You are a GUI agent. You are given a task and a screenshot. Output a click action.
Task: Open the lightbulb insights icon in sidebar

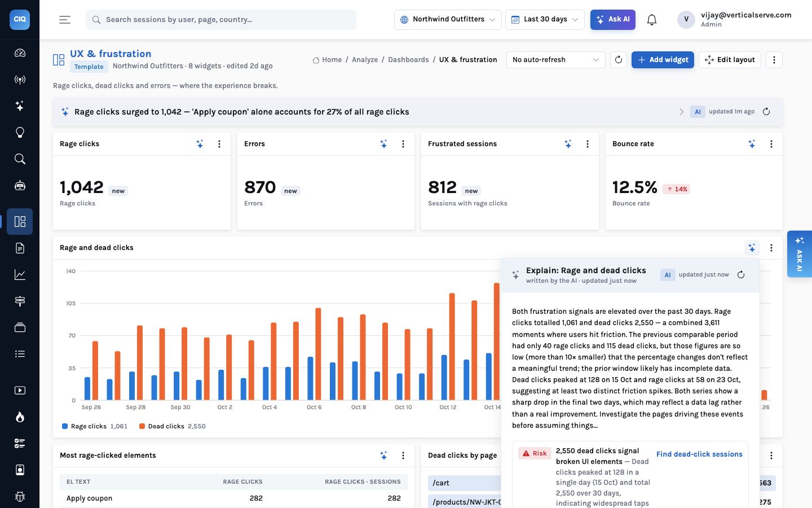pyautogui.click(x=20, y=133)
